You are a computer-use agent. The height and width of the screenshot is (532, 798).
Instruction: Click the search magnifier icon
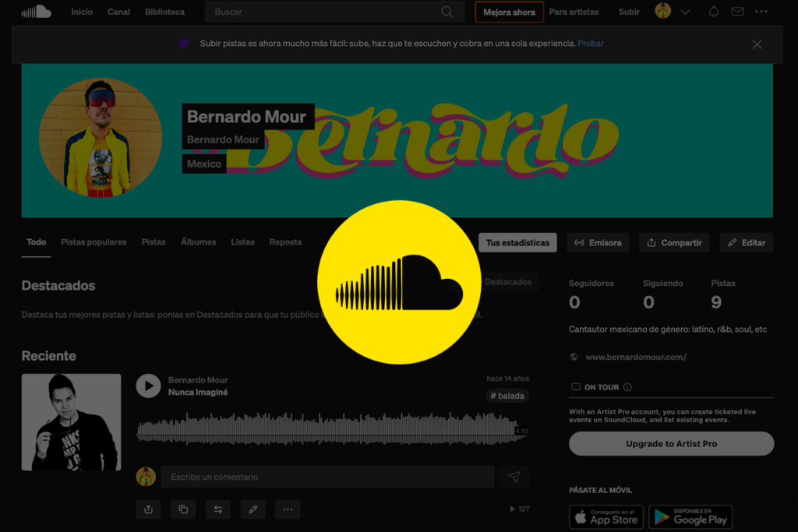tap(447, 12)
